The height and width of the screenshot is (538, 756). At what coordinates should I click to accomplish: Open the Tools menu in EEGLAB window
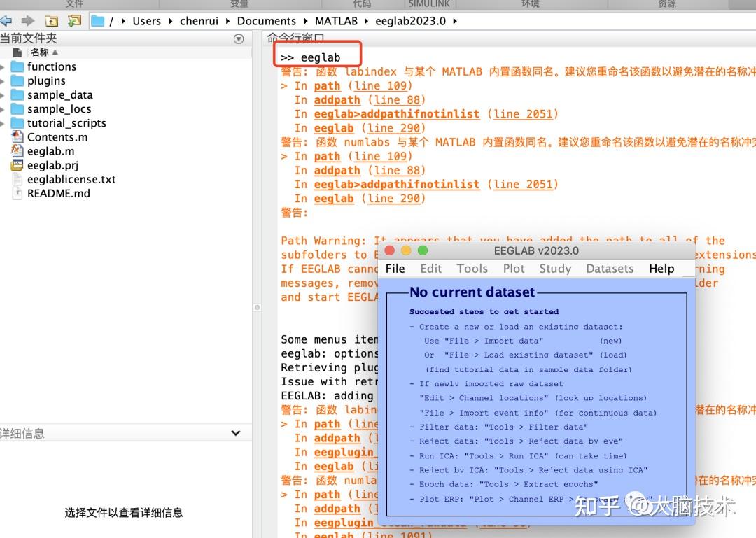click(x=472, y=269)
